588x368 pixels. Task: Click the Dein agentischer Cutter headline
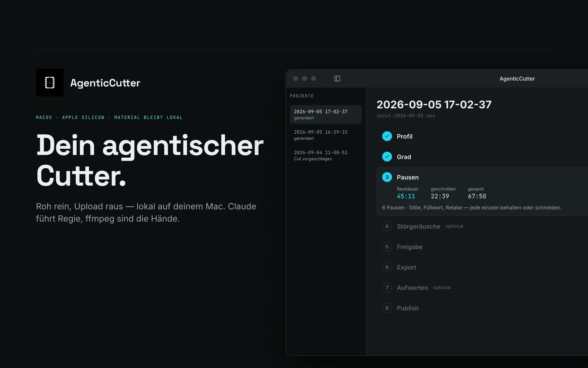(150, 160)
